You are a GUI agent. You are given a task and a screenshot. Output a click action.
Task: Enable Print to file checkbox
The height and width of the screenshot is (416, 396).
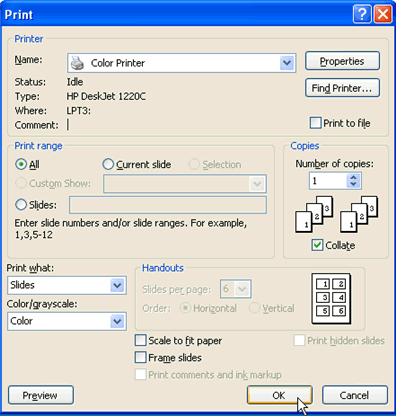click(315, 123)
